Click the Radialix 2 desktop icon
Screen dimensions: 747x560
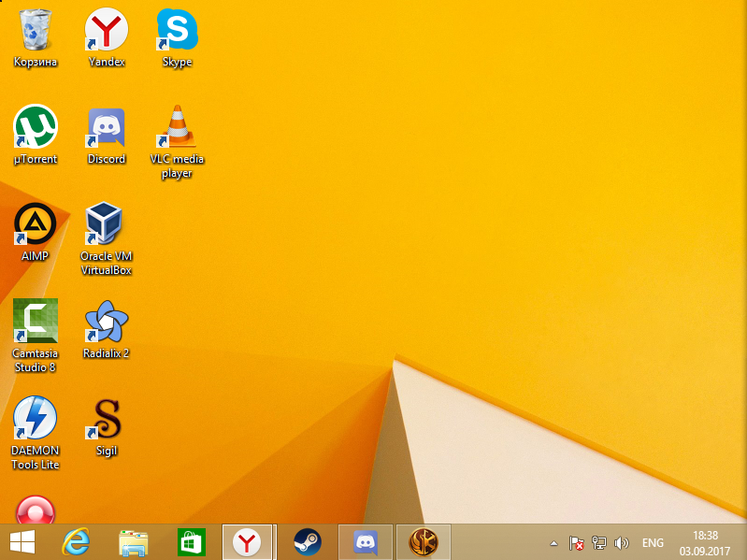coord(107,322)
